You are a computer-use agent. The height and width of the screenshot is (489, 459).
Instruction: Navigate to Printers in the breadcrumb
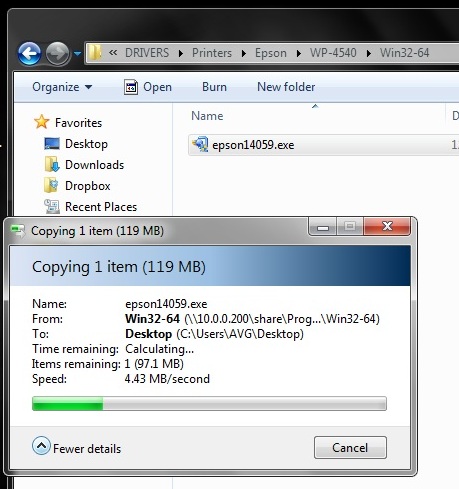[x=212, y=53]
